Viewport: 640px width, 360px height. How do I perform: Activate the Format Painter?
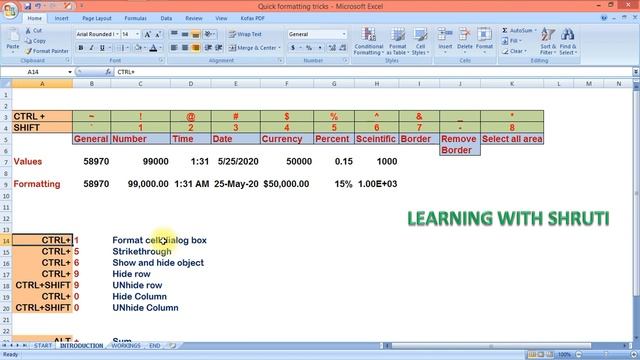(47, 51)
